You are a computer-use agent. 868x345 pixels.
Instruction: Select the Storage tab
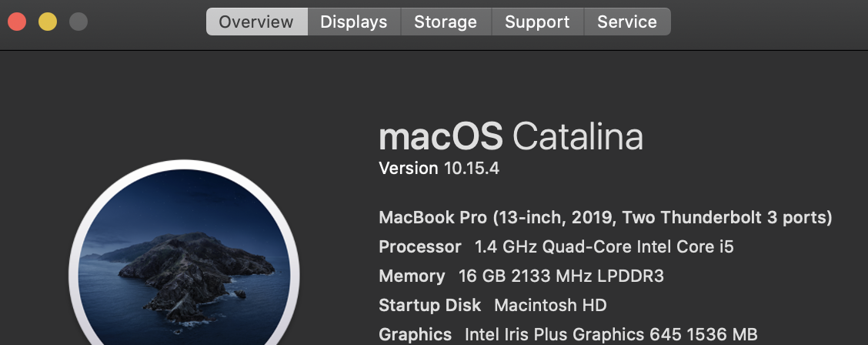(446, 22)
